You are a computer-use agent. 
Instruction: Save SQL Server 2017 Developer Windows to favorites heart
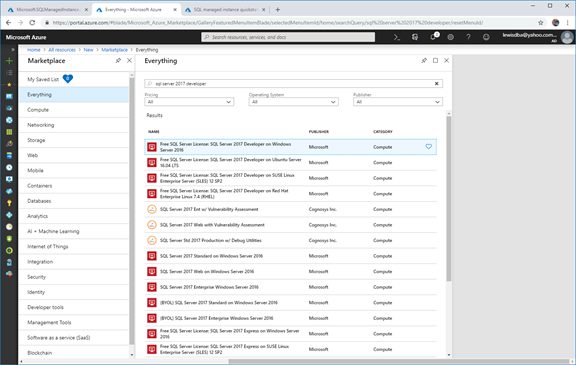coord(428,147)
